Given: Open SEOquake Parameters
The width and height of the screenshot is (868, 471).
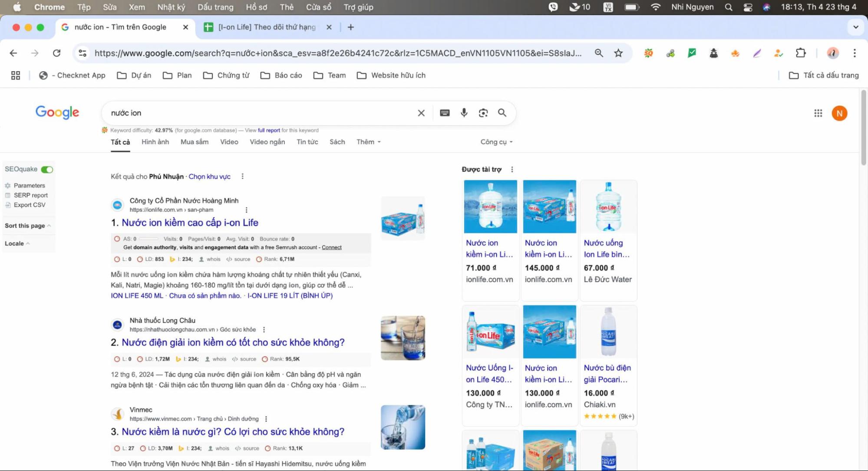Looking at the screenshot, I should click(29, 186).
